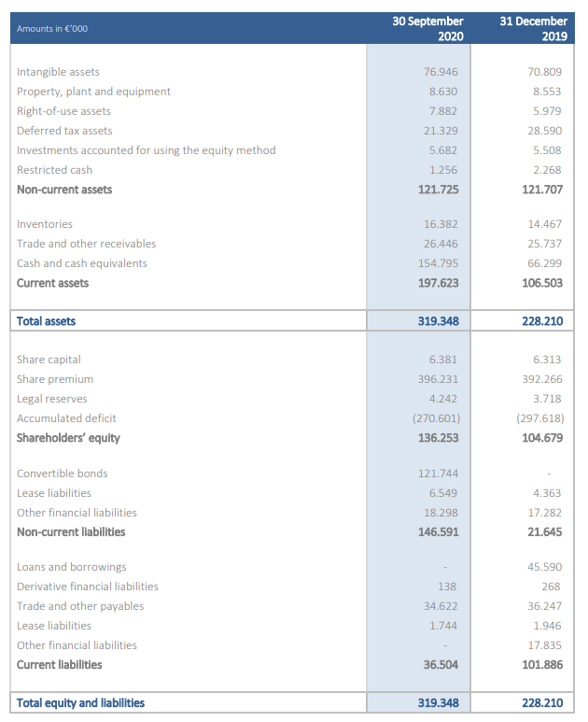
Task: Click Non-current liabilities 21.645 value
Action: click(x=545, y=532)
